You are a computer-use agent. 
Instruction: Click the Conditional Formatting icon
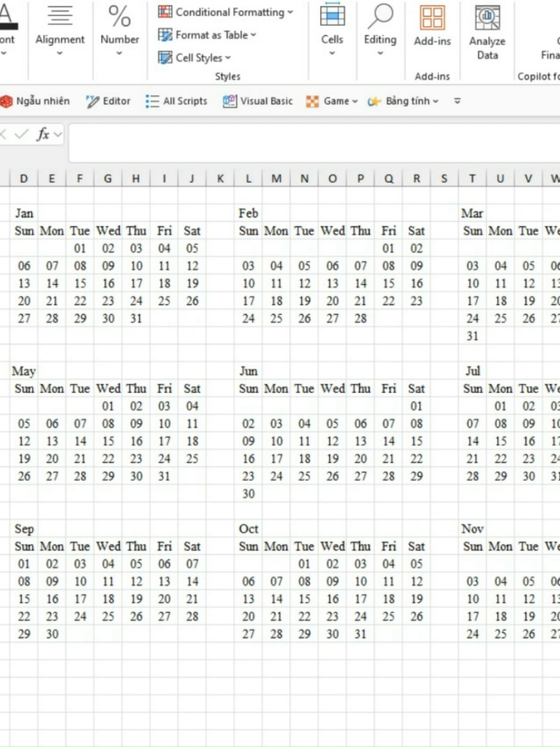pyautogui.click(x=165, y=12)
